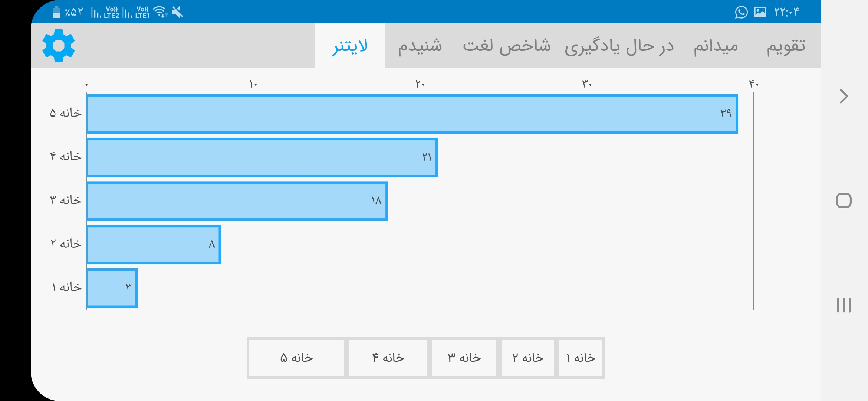Switch to the میدانم tab

pyautogui.click(x=716, y=46)
